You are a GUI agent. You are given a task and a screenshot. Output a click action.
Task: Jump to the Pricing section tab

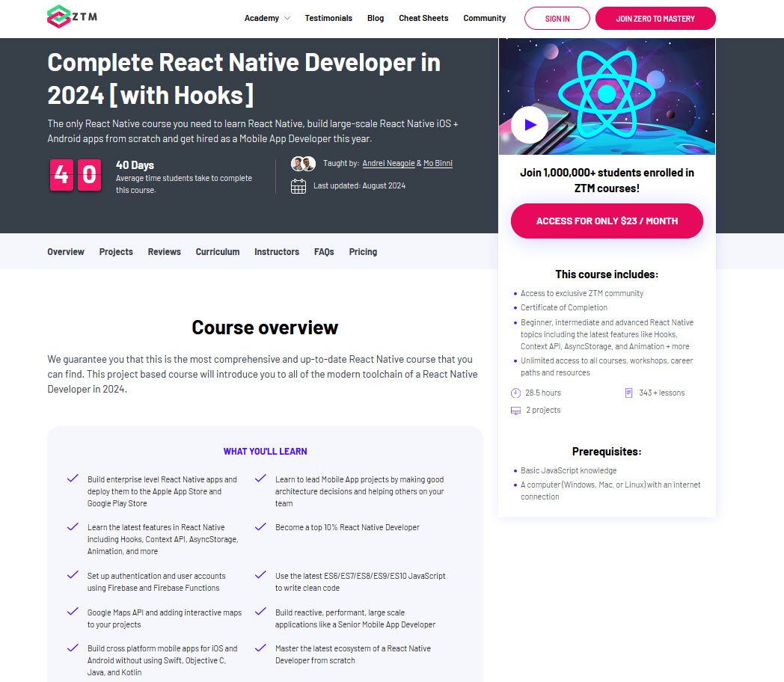363,252
